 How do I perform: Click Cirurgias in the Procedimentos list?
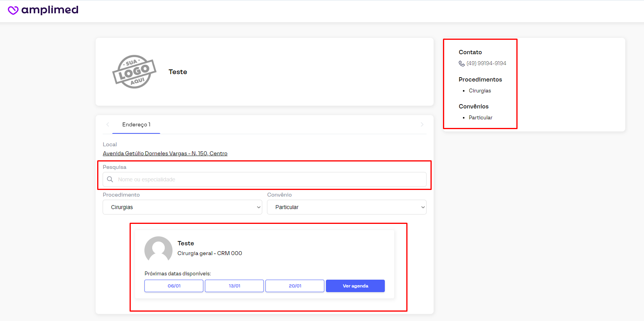[480, 91]
